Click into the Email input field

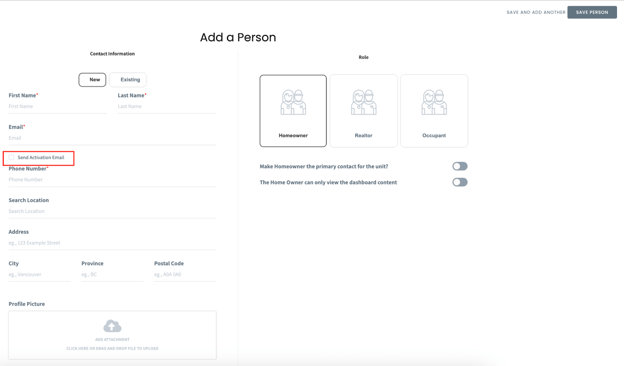(x=112, y=138)
